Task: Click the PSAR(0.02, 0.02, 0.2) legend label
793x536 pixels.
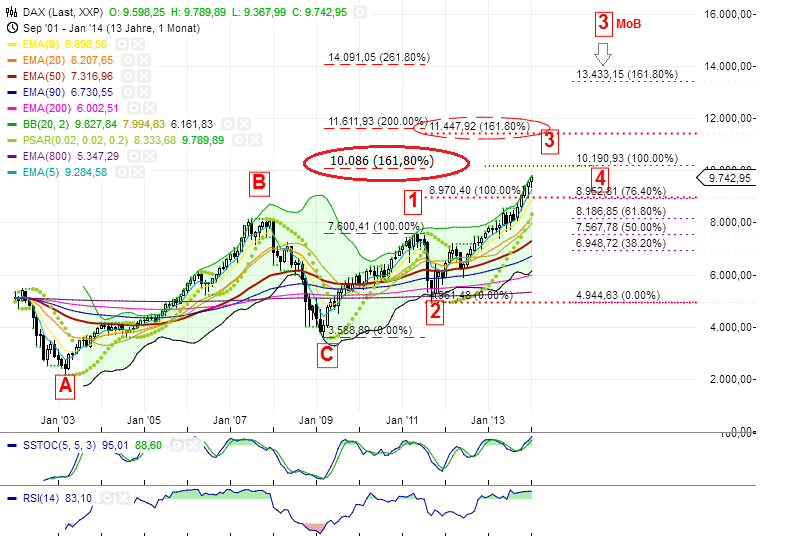Action: pos(75,140)
